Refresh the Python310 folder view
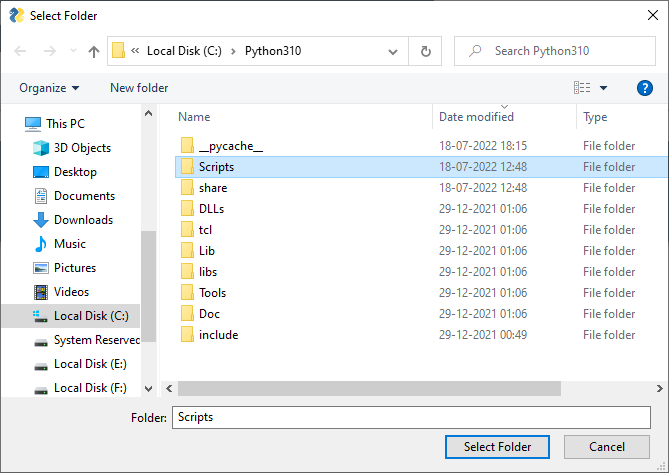 point(426,51)
